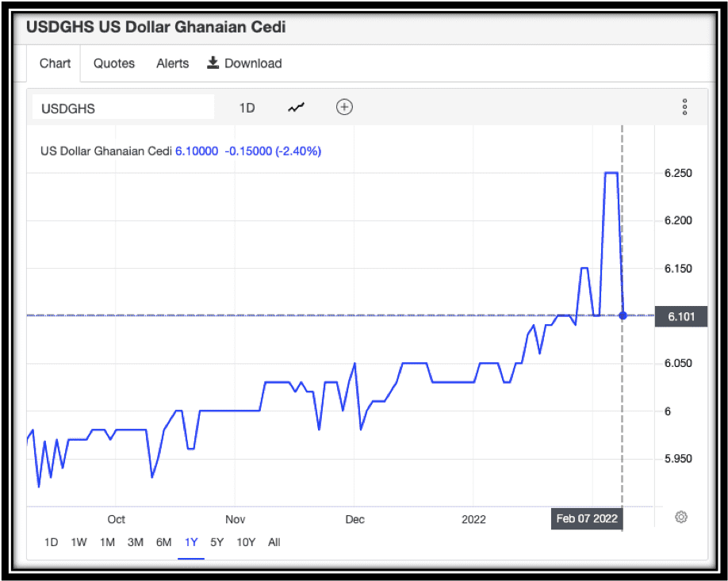Click the Feb 07 2022 date marker
The image size is (728, 581).
(x=586, y=518)
